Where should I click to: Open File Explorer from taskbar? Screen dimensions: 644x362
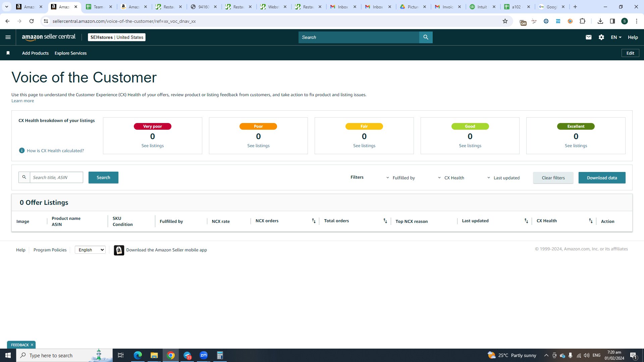(x=154, y=355)
